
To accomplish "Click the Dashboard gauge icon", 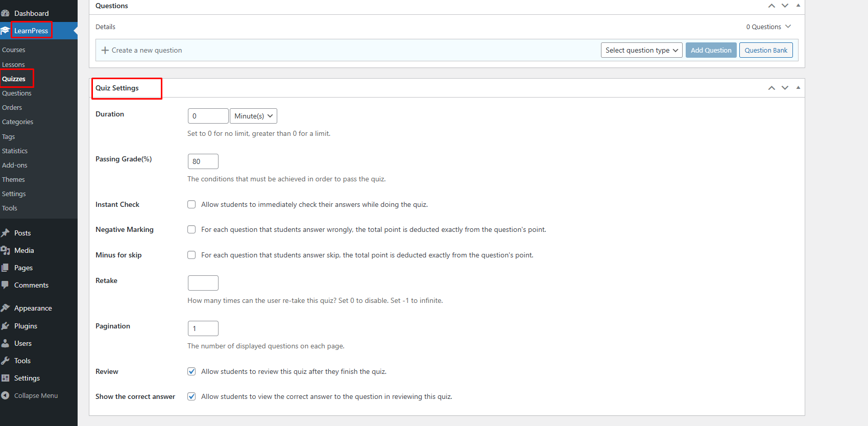I will (6, 13).
